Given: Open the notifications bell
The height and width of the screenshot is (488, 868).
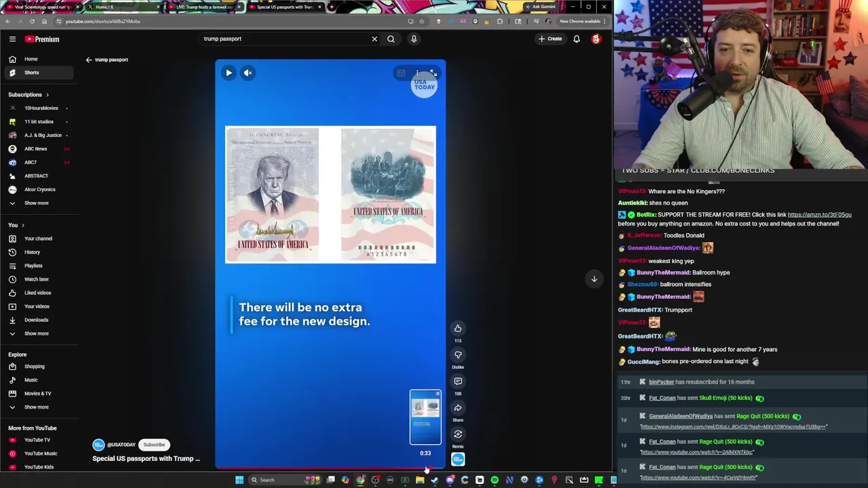Looking at the screenshot, I should (576, 39).
